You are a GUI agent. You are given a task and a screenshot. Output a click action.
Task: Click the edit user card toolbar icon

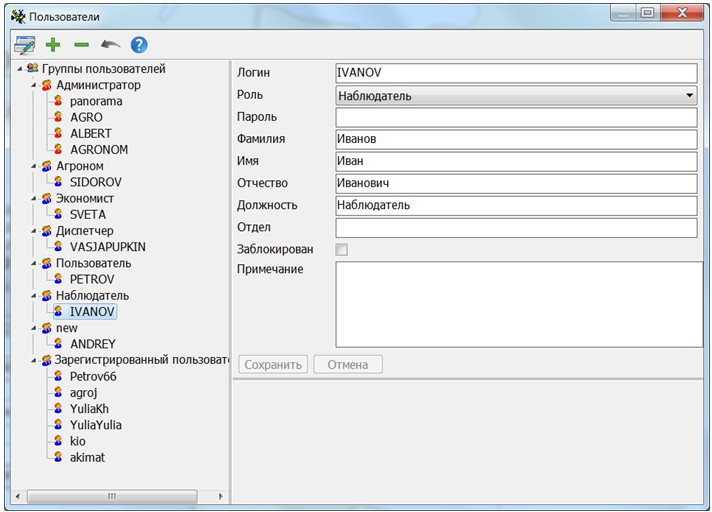point(24,45)
